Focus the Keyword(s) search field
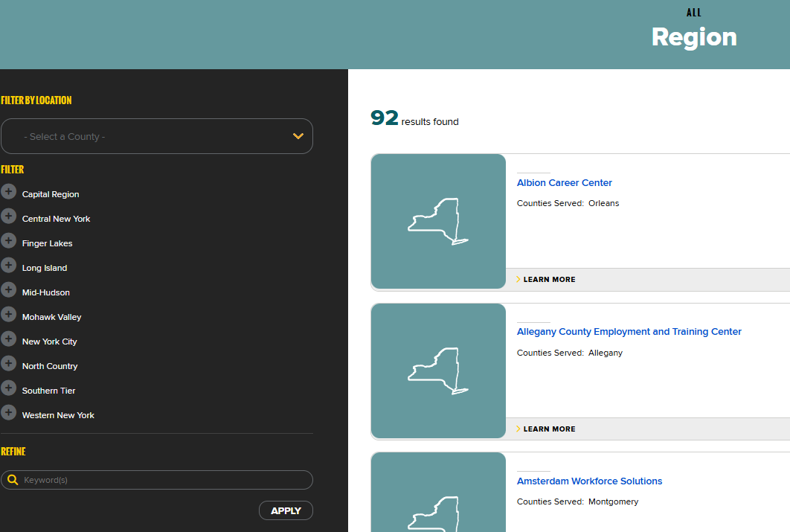The image size is (790, 532). click(164, 480)
